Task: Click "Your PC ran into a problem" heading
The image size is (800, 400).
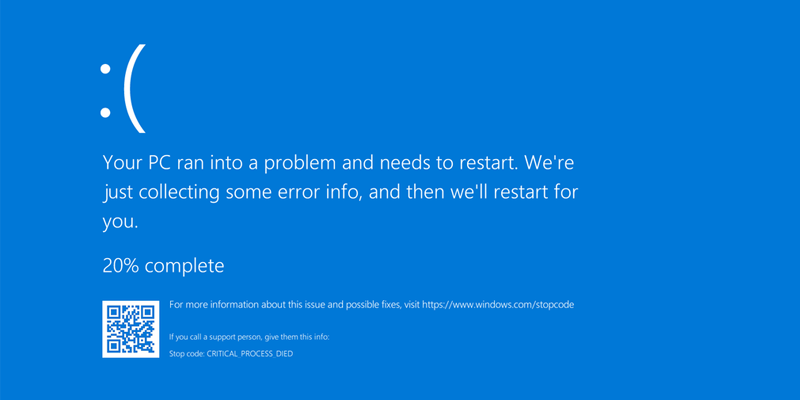Action: [x=219, y=163]
